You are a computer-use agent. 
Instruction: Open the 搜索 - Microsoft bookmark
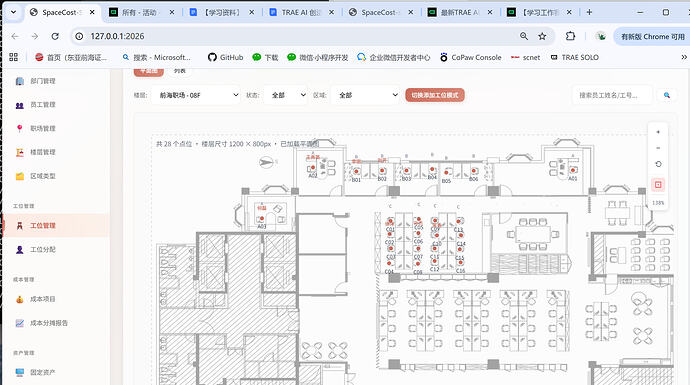tap(156, 57)
